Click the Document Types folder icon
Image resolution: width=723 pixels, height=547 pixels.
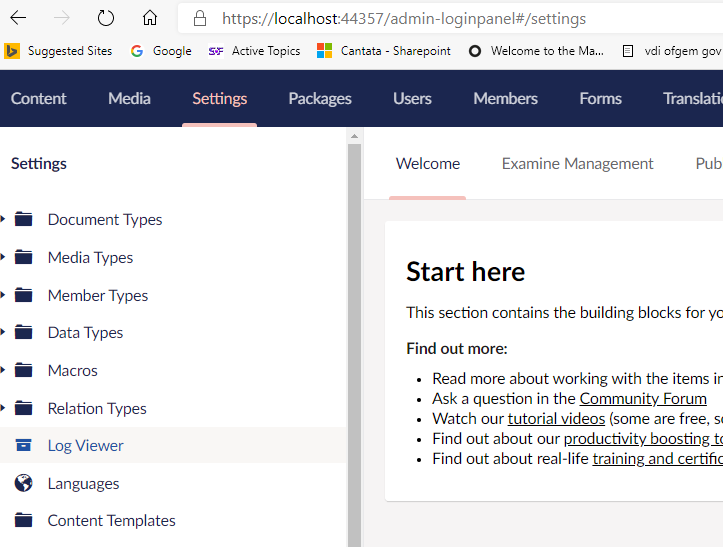coord(24,219)
